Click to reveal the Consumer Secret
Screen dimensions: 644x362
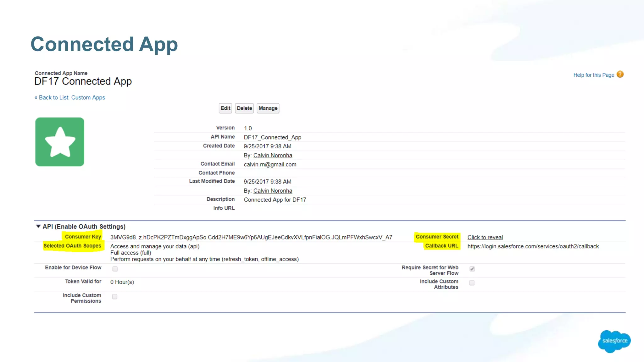pos(485,237)
